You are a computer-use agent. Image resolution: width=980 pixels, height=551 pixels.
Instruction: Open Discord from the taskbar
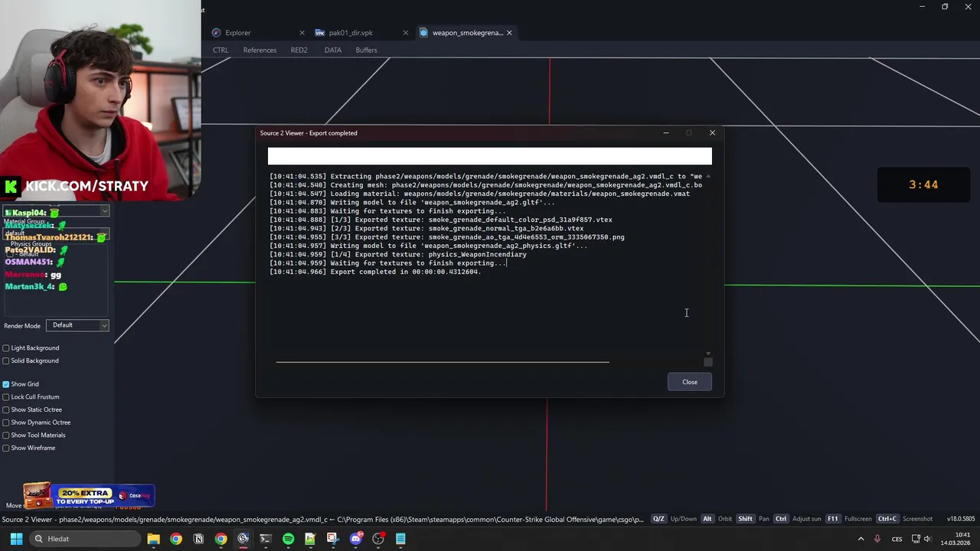coord(355,539)
